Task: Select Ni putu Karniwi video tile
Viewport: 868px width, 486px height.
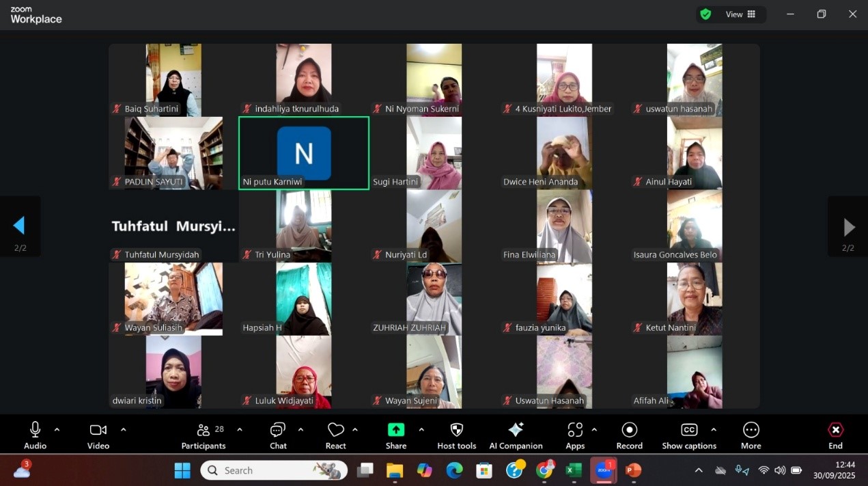Action: (304, 153)
